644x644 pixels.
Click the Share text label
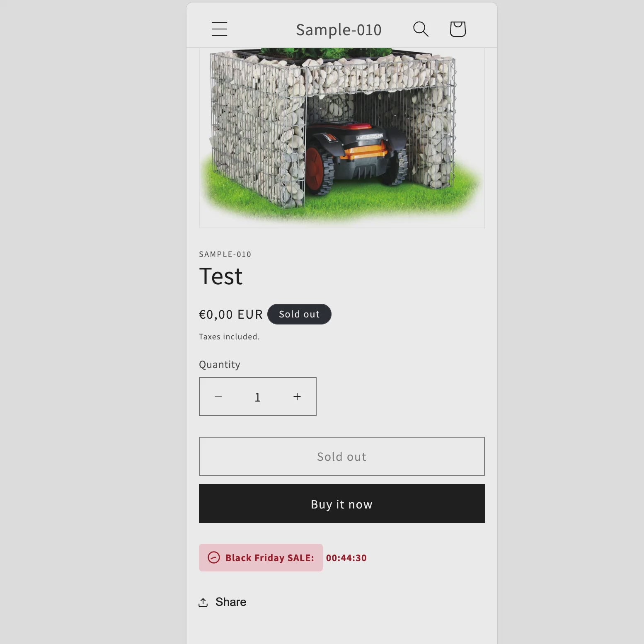[x=231, y=602]
